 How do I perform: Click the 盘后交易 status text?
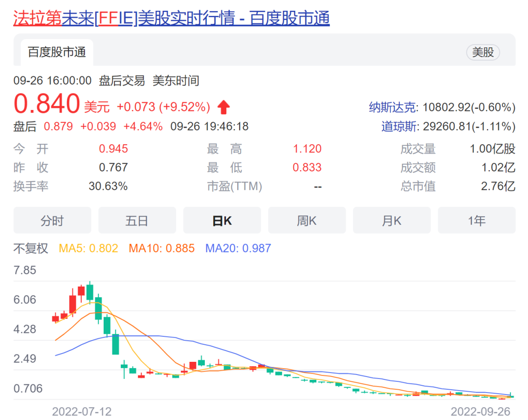pyautogui.click(x=122, y=81)
